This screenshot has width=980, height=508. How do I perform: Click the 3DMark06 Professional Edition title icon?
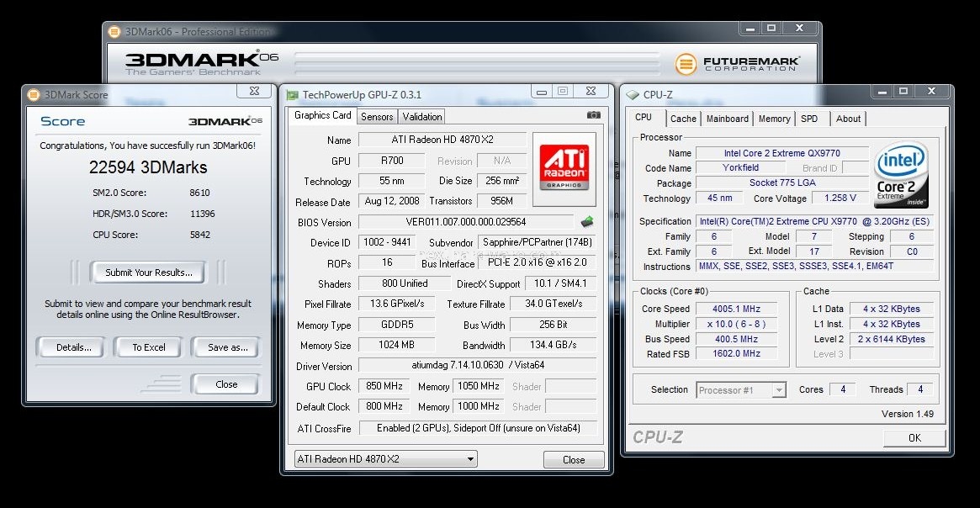coord(114,31)
